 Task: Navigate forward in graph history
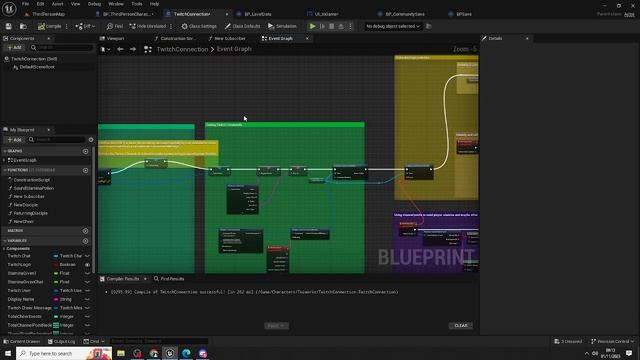(133, 49)
